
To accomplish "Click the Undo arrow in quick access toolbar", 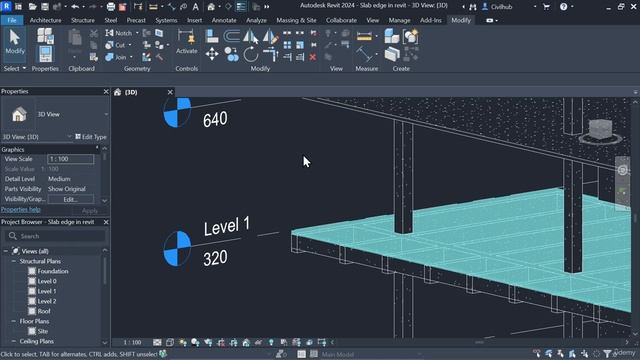I will point(75,7).
